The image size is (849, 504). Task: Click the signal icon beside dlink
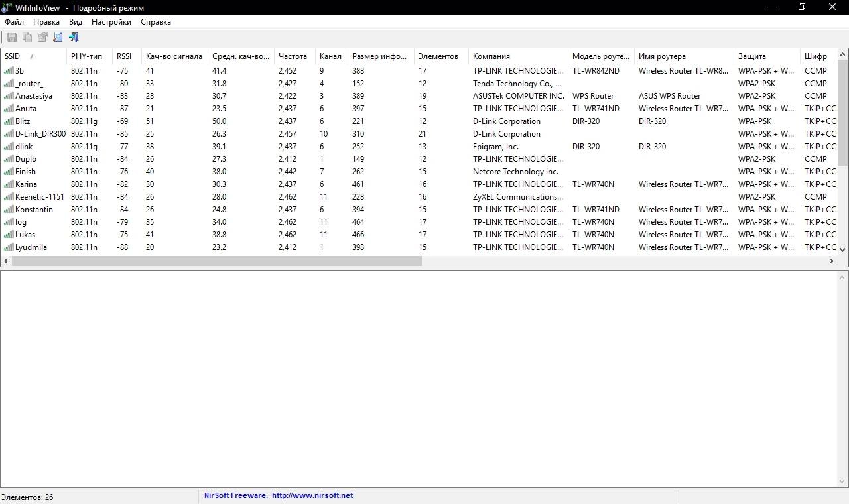tap(9, 147)
